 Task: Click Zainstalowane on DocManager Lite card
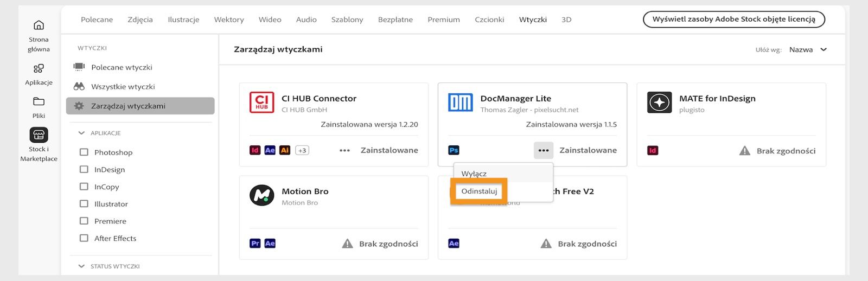point(588,150)
